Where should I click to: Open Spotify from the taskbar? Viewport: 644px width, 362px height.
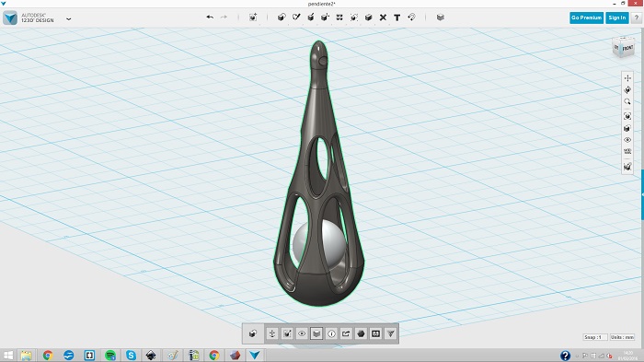click(110, 355)
